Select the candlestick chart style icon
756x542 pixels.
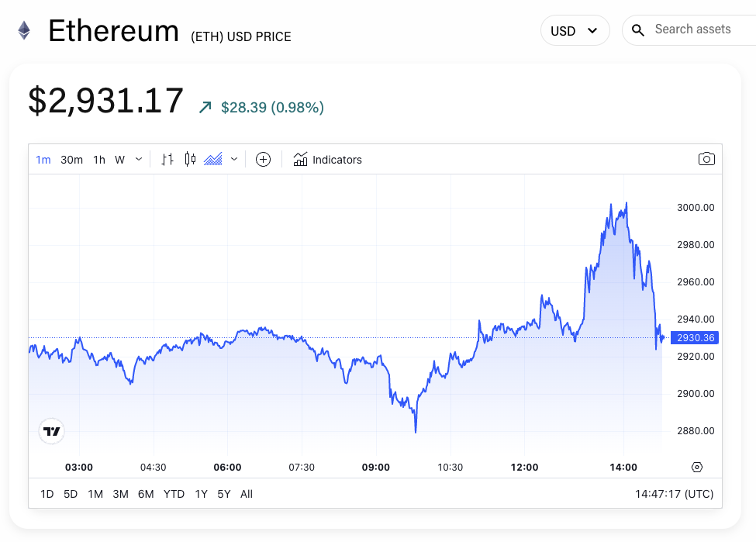tap(190, 158)
